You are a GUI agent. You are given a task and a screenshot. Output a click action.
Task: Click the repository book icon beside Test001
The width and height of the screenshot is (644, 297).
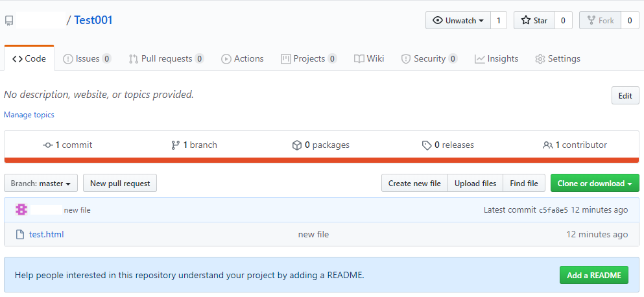[8, 21]
